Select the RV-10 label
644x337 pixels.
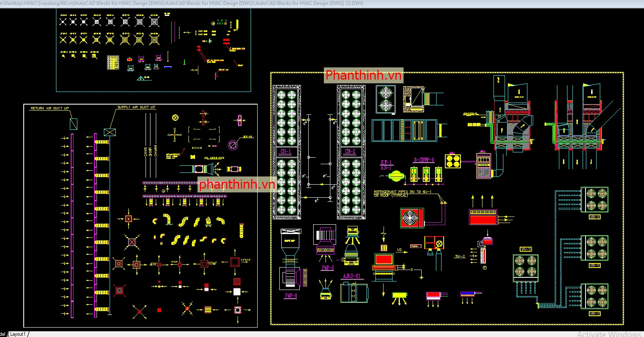(248, 137)
